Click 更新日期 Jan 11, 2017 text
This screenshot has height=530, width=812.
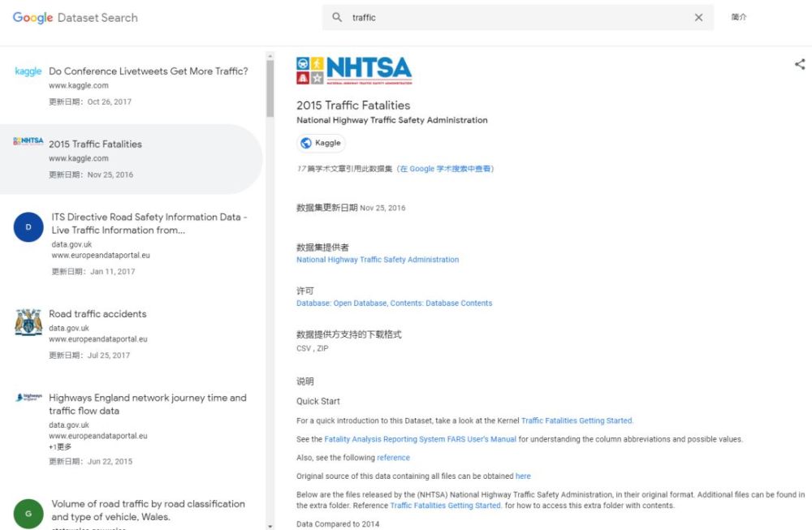click(93, 272)
